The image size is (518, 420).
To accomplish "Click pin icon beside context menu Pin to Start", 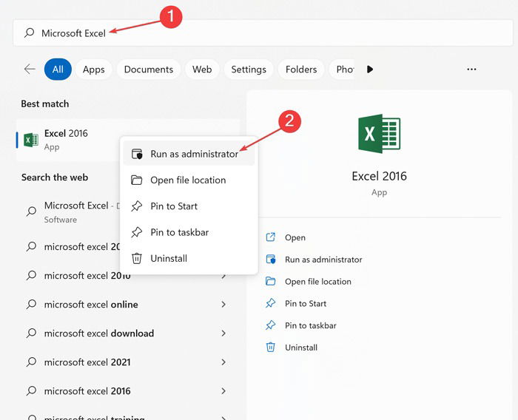I will pyautogui.click(x=136, y=206).
